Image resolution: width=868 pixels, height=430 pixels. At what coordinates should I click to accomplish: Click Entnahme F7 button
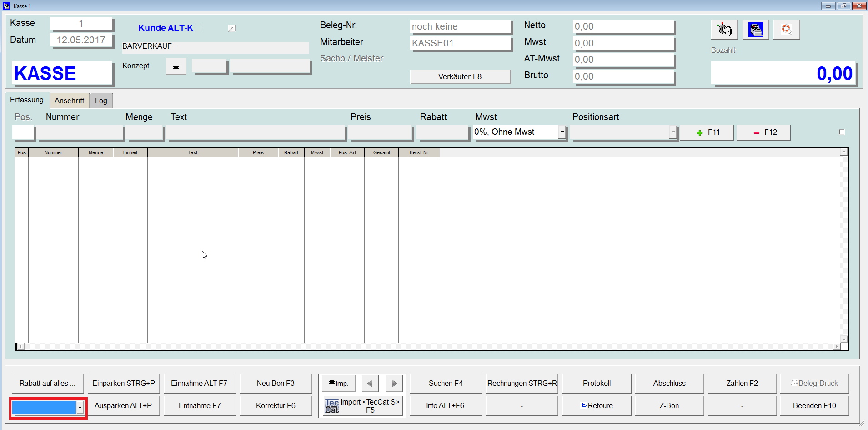point(200,406)
